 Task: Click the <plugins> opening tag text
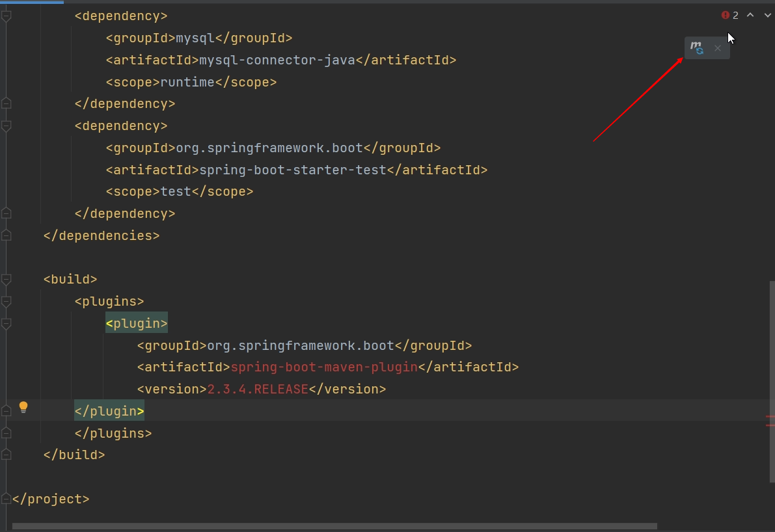(109, 301)
